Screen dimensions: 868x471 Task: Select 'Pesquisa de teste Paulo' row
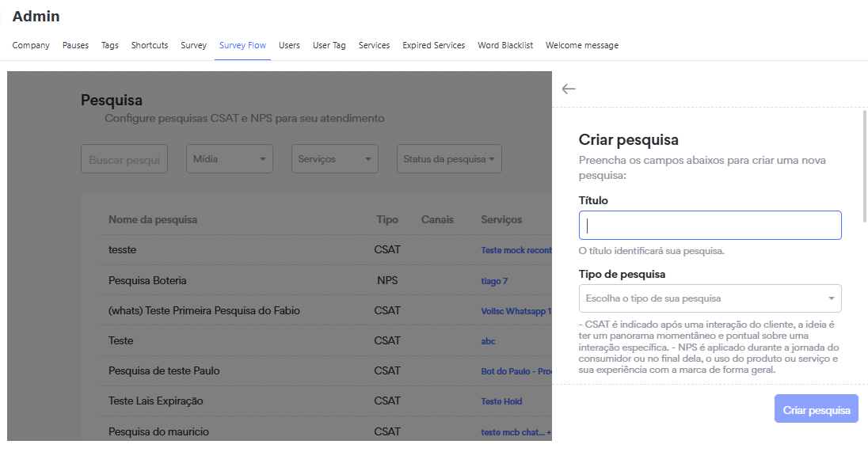point(164,370)
